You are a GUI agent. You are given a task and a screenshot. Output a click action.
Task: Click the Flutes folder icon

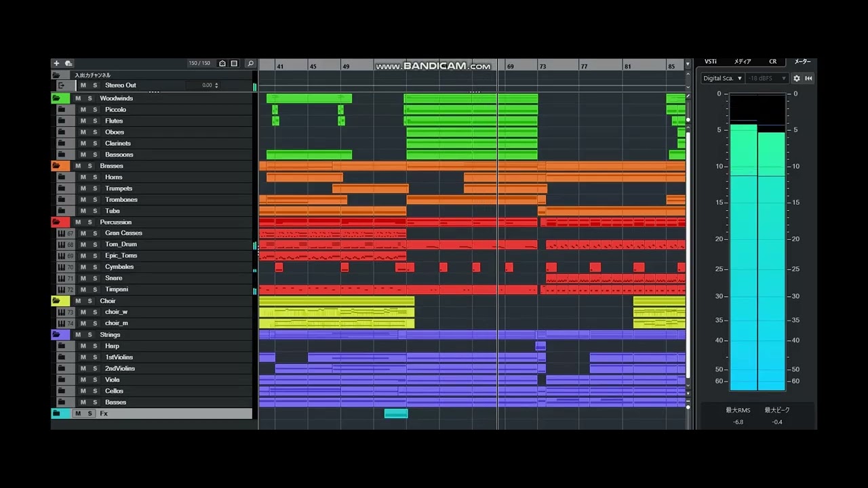(62, 121)
